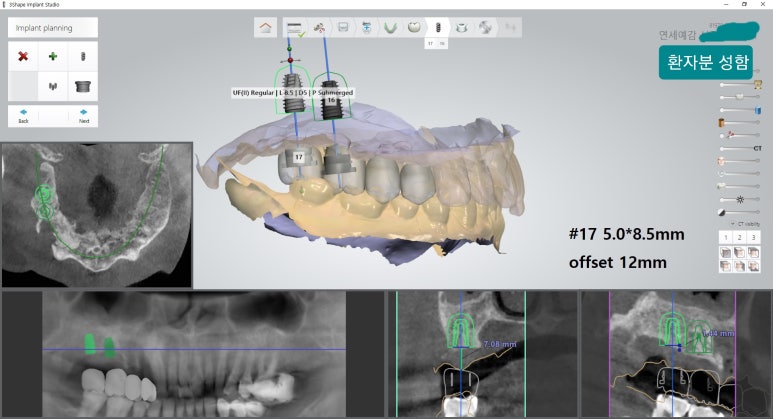Click the Home icon in workflow bar
The height and width of the screenshot is (419, 773).
265,28
